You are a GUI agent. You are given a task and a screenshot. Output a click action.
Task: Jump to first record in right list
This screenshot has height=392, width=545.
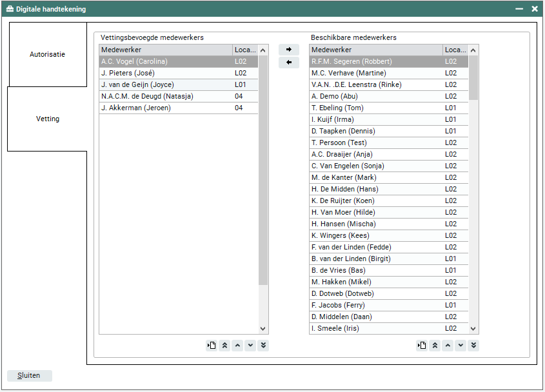(x=435, y=346)
